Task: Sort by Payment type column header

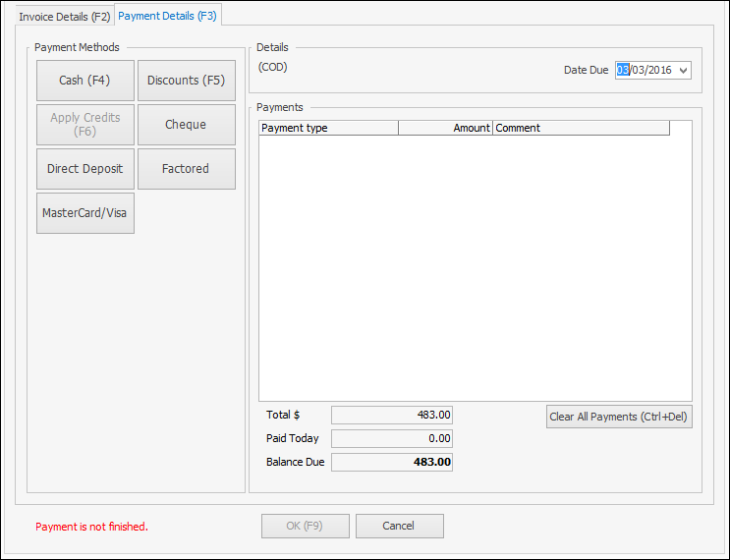Action: (x=329, y=128)
